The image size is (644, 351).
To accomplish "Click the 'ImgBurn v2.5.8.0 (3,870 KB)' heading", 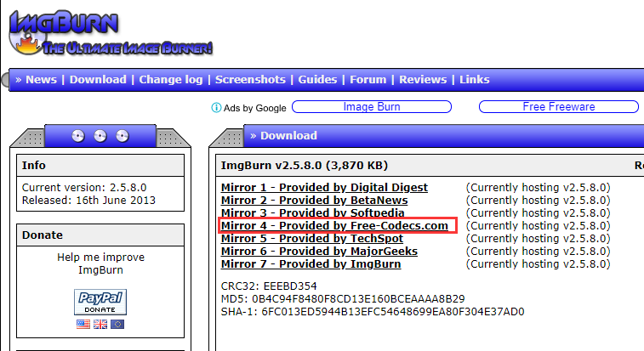I will (x=305, y=166).
